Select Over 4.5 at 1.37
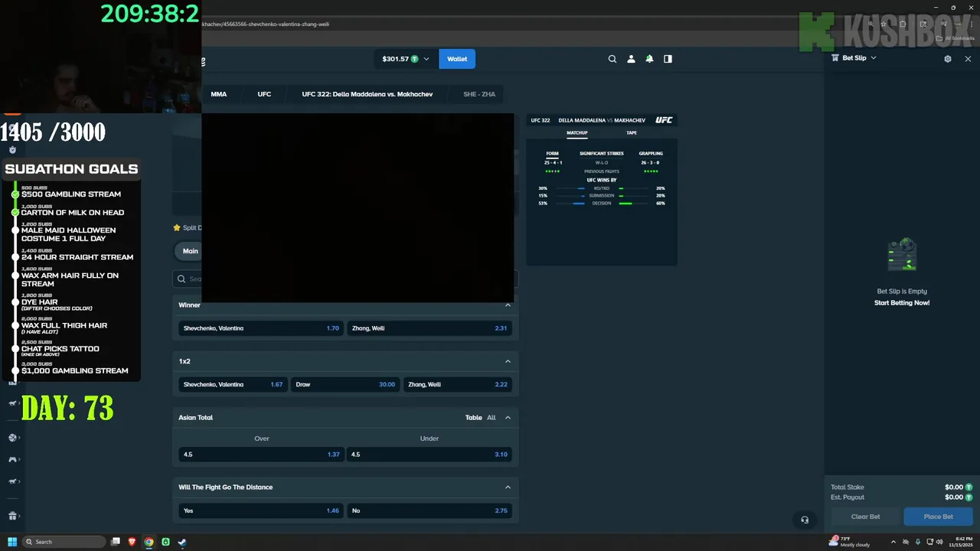Image resolution: width=980 pixels, height=551 pixels. [261, 455]
